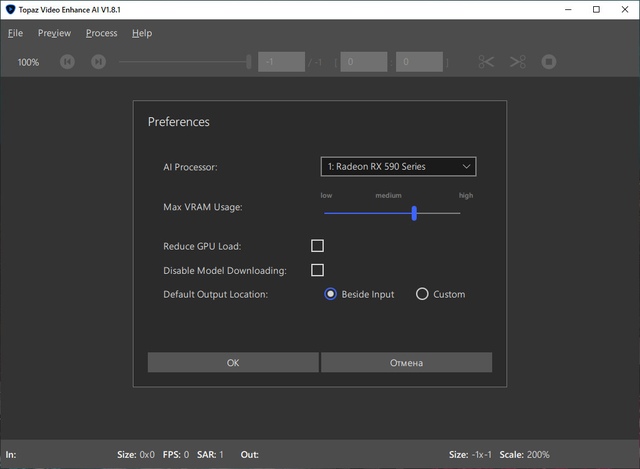This screenshot has height=469, width=640.
Task: Select the Custom output location option
Action: [422, 294]
